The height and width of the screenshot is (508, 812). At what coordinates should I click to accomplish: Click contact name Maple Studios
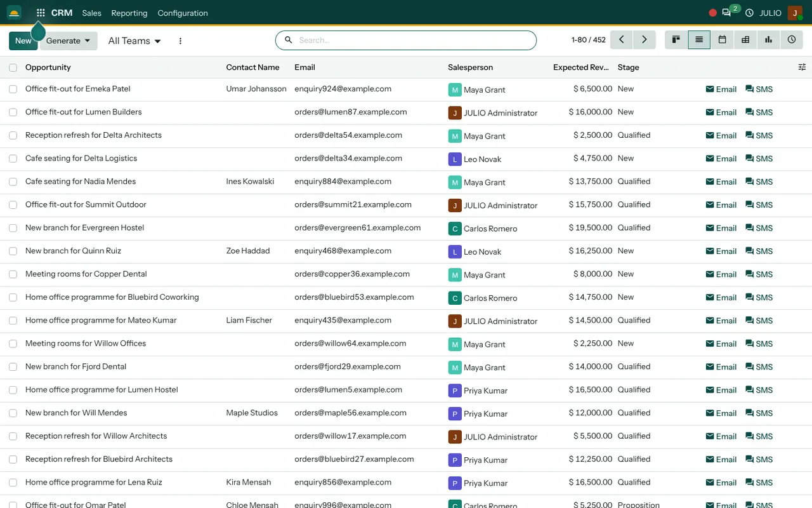[252, 413]
